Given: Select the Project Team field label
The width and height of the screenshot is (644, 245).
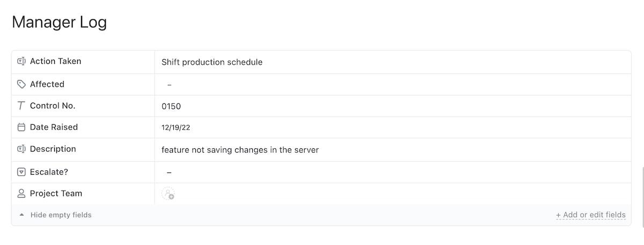Looking at the screenshot, I should [x=56, y=193].
